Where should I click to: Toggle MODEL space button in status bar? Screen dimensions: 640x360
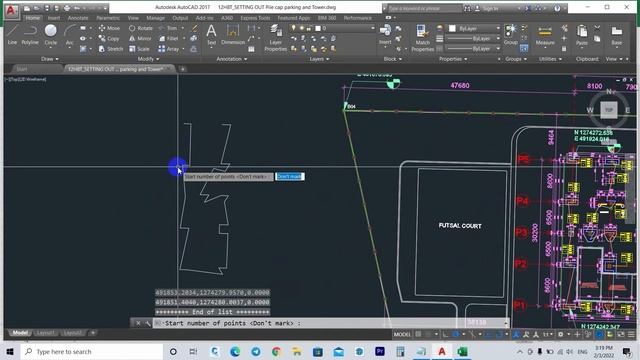tap(402, 334)
